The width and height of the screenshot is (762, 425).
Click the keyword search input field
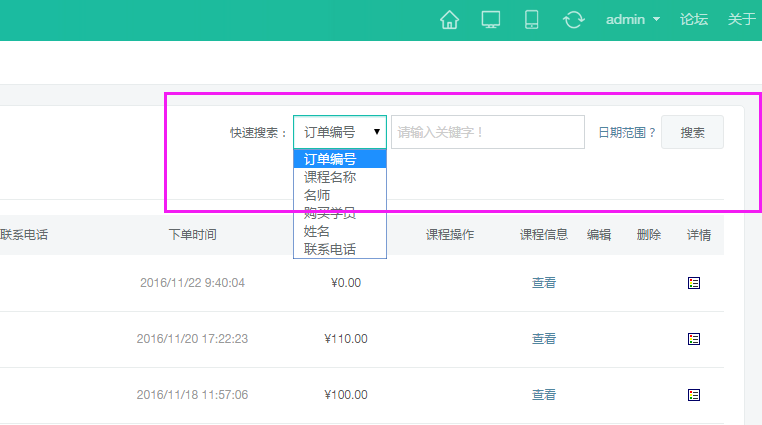pyautogui.click(x=487, y=132)
